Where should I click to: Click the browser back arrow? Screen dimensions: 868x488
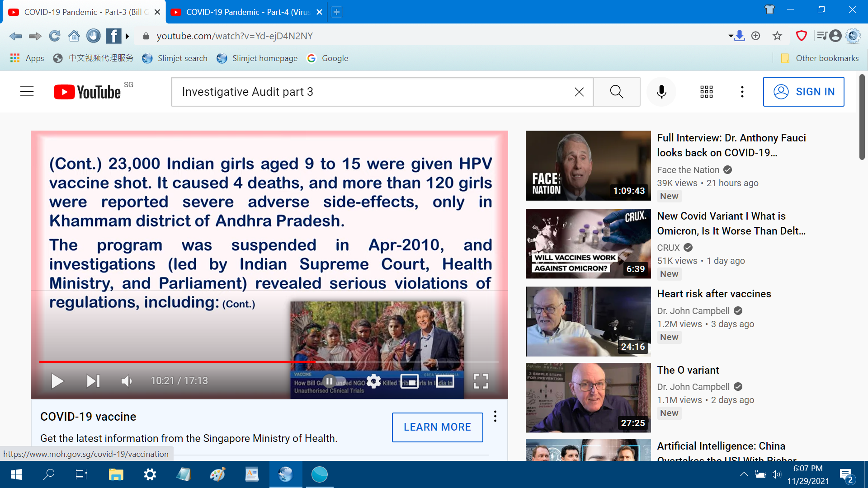click(15, 36)
